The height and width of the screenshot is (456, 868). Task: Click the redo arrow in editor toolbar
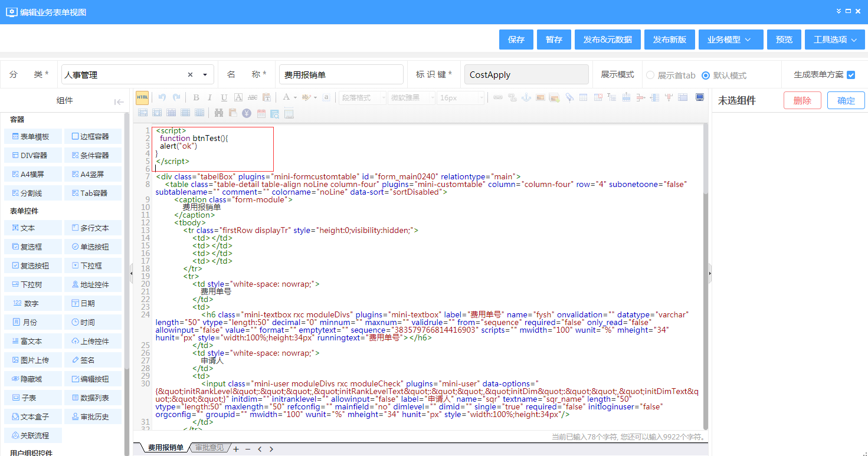[x=176, y=97]
